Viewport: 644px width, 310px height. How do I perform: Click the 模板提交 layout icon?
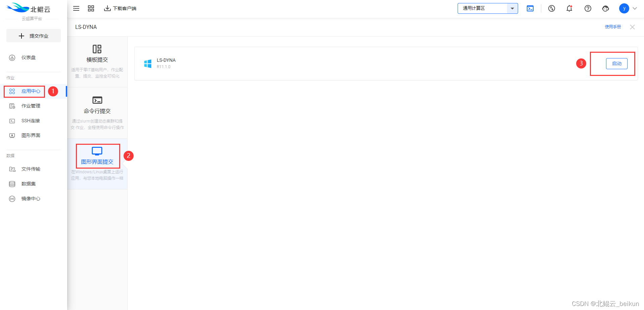tap(97, 49)
